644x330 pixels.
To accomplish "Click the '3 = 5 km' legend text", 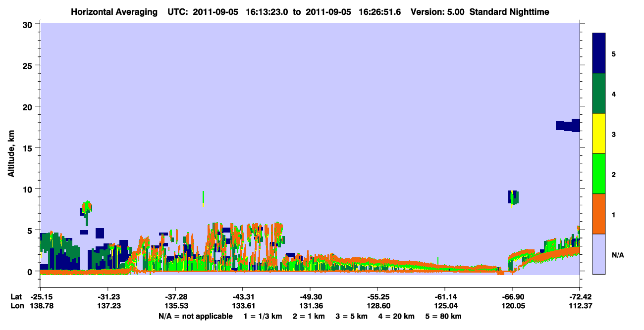I will pos(352,316).
